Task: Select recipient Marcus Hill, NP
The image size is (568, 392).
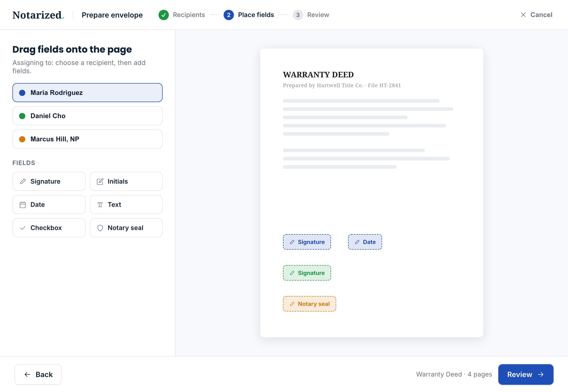Action: pyautogui.click(x=88, y=139)
